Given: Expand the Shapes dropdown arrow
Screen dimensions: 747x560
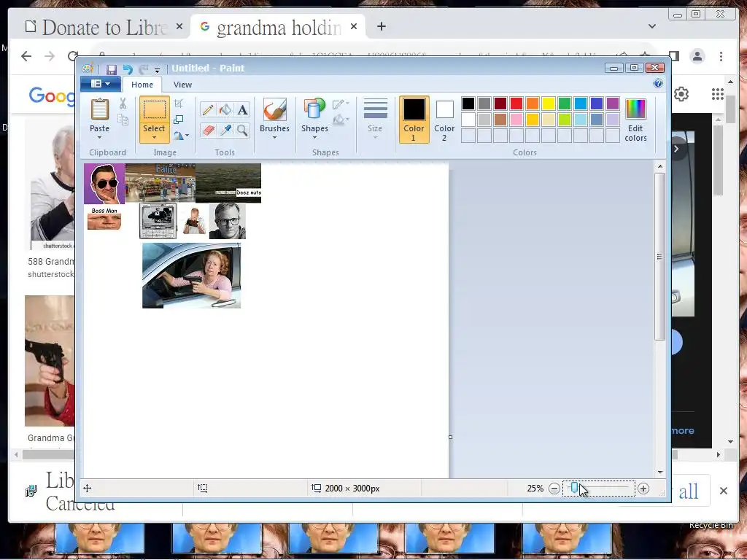Looking at the screenshot, I should 314,138.
